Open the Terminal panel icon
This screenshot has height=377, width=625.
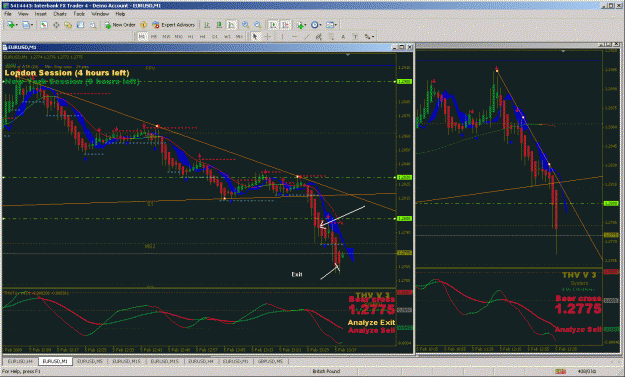point(81,25)
